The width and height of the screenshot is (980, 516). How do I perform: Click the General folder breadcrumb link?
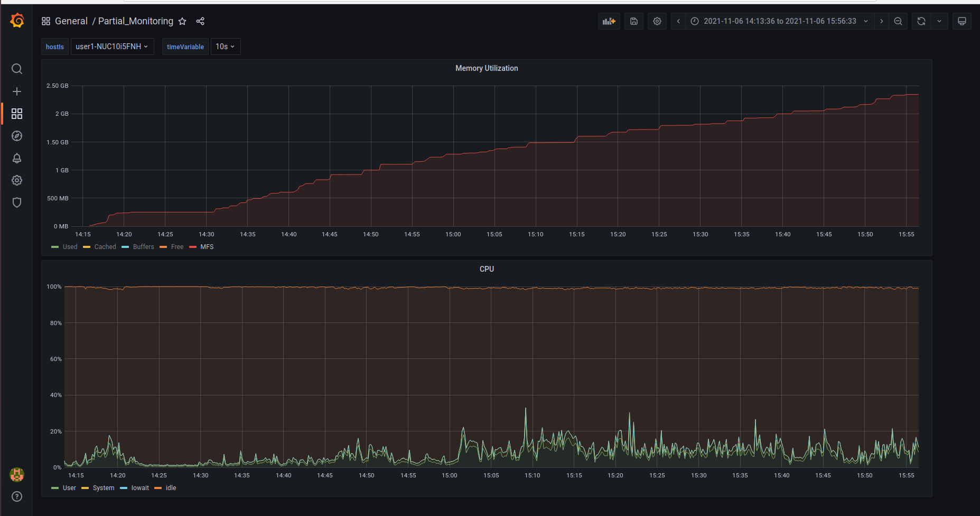tap(71, 21)
